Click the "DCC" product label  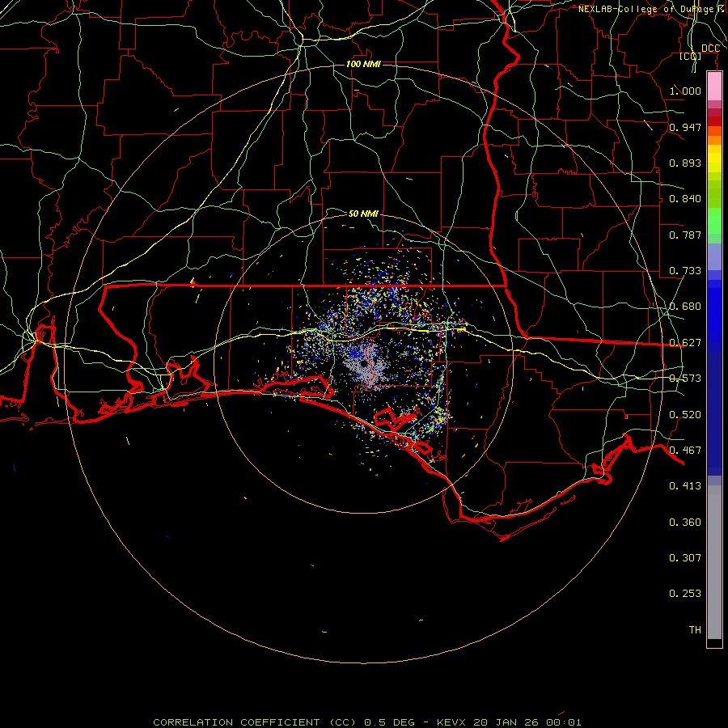[x=710, y=49]
